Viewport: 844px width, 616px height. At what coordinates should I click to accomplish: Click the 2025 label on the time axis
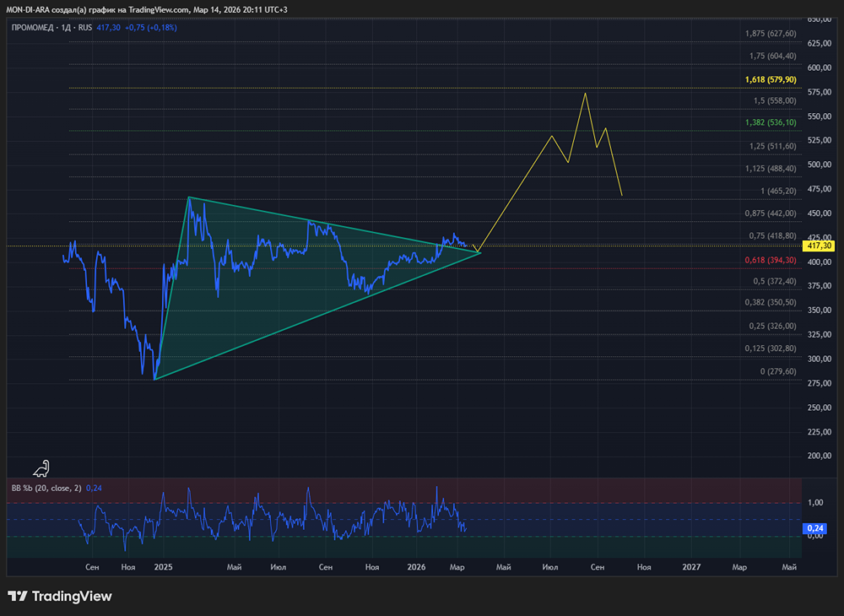(163, 567)
